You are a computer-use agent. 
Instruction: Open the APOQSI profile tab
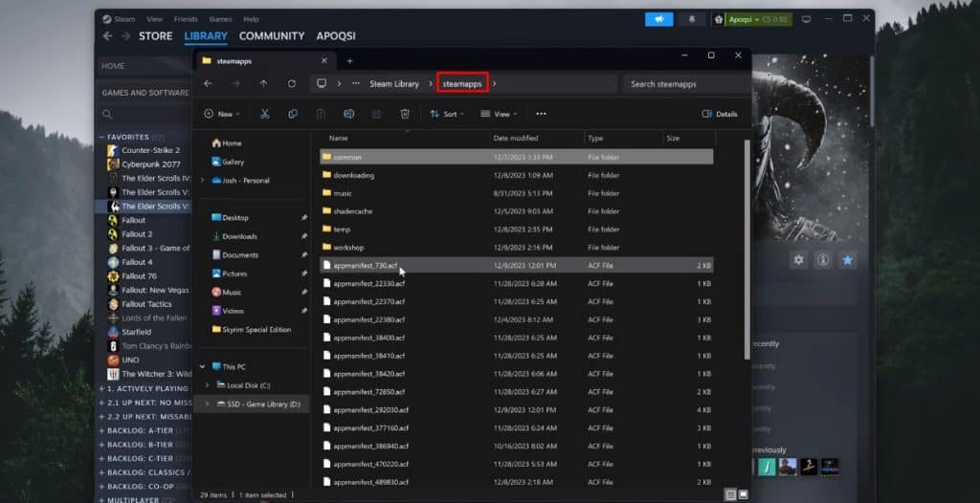336,36
